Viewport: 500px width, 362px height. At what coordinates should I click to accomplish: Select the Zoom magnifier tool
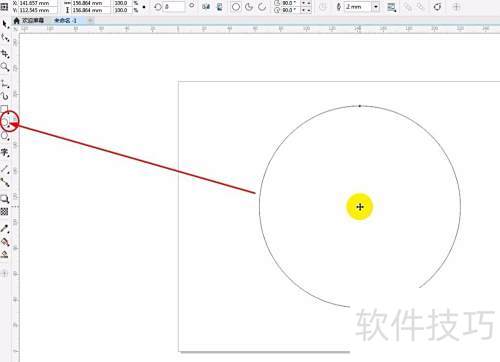pyautogui.click(x=5, y=67)
